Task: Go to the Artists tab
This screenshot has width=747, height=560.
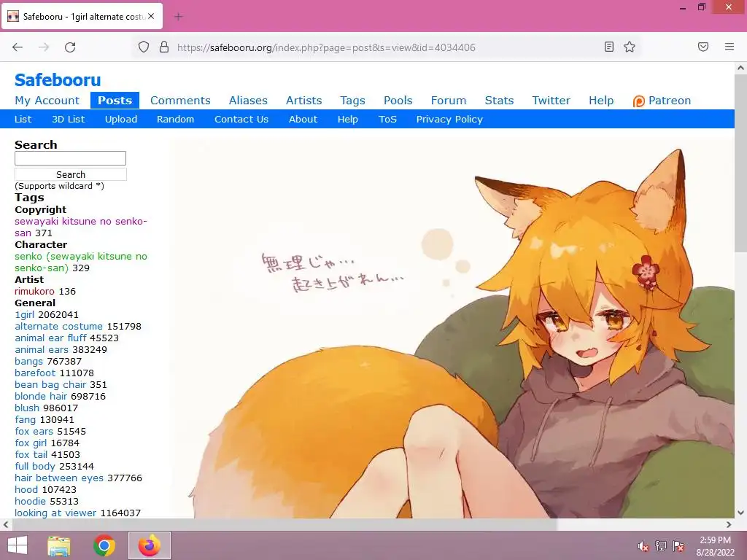Action: pyautogui.click(x=304, y=101)
